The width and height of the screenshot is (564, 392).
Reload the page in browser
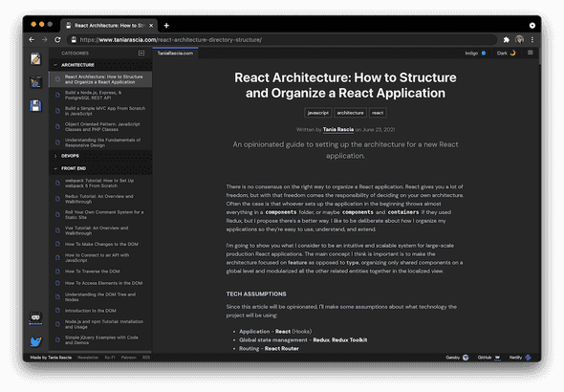pyautogui.click(x=57, y=39)
